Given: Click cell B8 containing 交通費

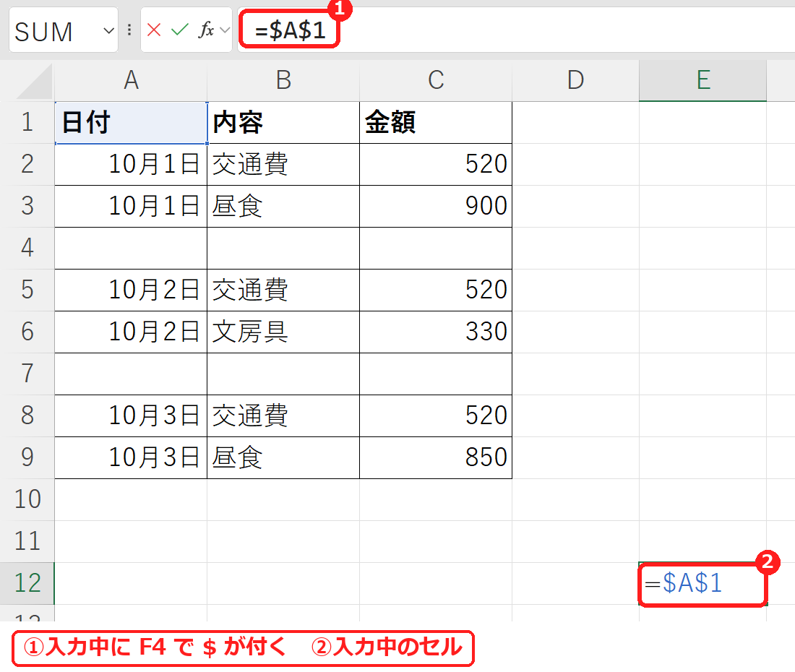Looking at the screenshot, I should click(283, 415).
